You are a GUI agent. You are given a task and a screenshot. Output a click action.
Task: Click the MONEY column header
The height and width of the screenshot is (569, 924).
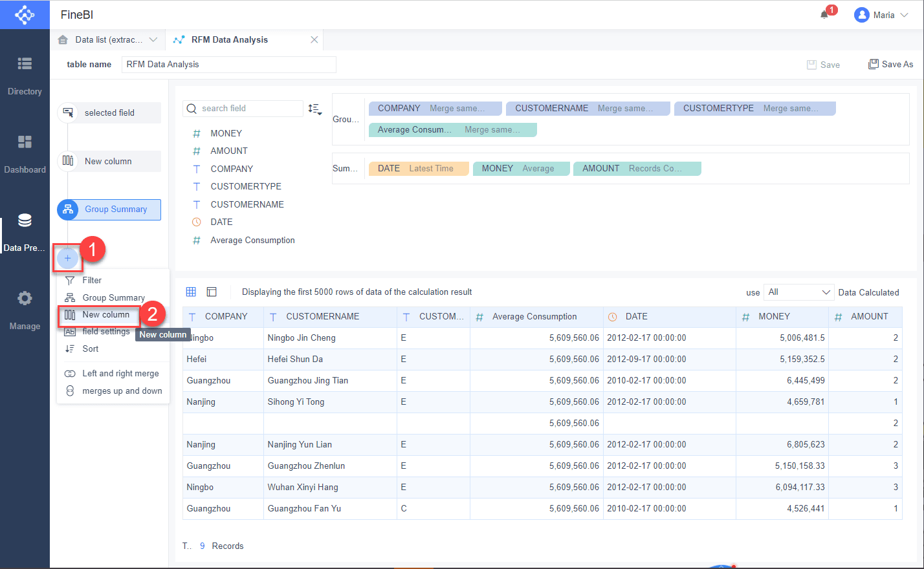tap(782, 317)
